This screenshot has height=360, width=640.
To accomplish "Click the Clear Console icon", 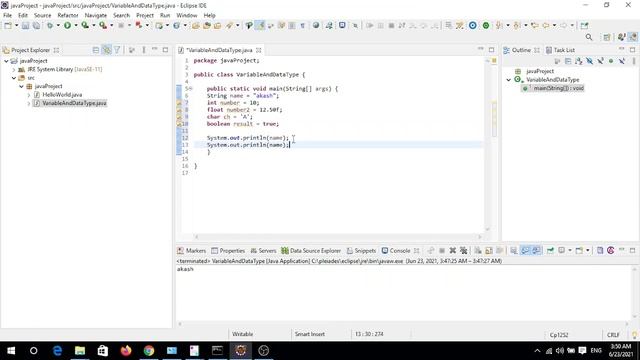I will (x=478, y=251).
